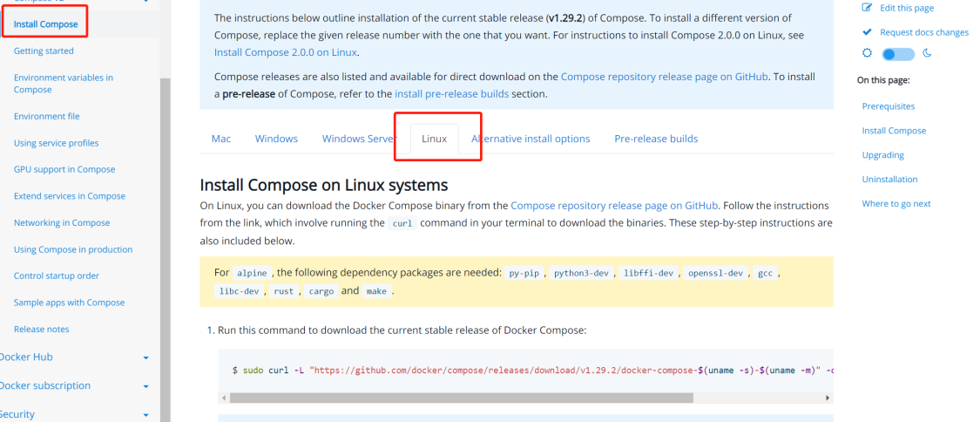Expand the Docker Hub sidebar section
This screenshot has height=422, width=980.
tap(145, 357)
